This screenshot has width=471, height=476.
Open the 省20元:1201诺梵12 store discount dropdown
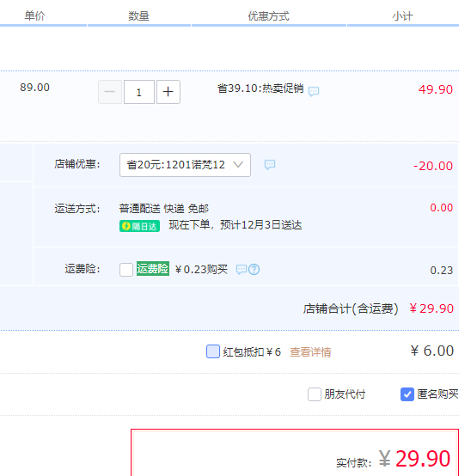tap(185, 165)
